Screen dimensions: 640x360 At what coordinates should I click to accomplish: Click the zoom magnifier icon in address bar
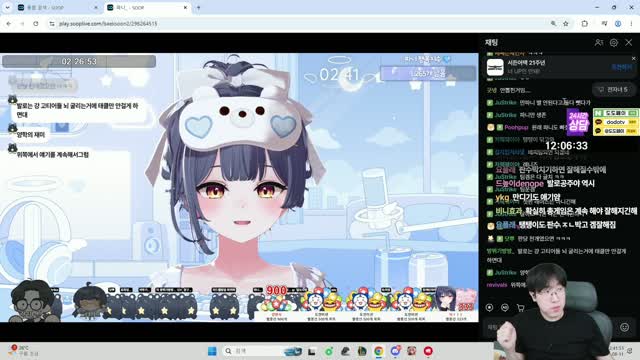click(553, 24)
